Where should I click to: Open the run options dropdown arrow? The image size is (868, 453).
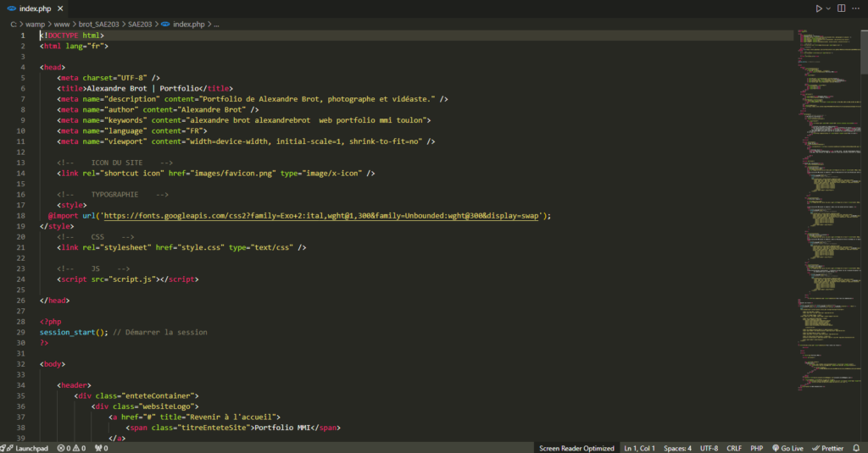pos(828,8)
